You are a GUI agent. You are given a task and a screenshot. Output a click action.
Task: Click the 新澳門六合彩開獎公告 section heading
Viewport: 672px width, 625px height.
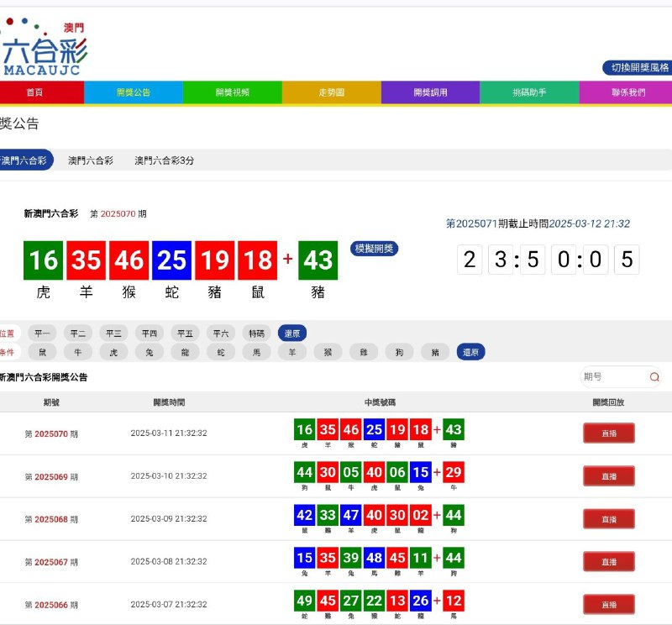tap(44, 377)
